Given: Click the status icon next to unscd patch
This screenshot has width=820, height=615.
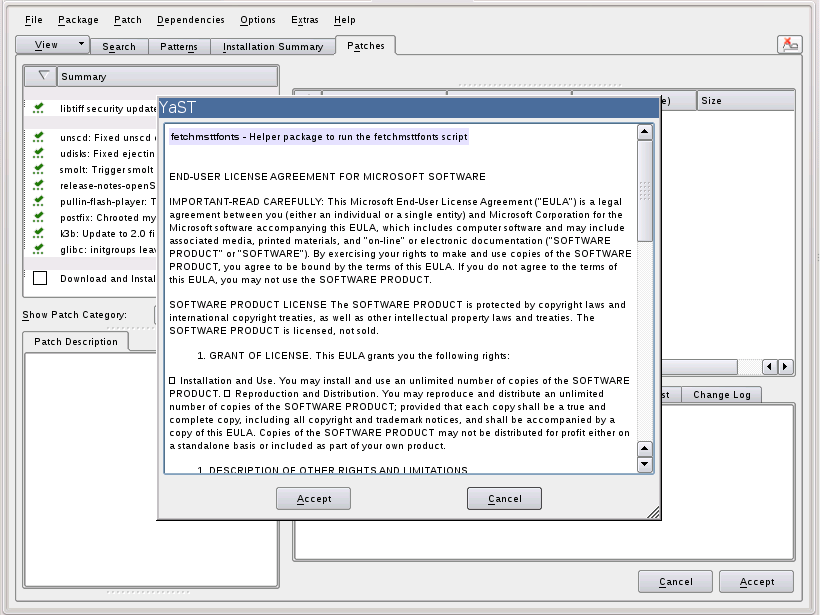Looking at the screenshot, I should [x=38, y=138].
